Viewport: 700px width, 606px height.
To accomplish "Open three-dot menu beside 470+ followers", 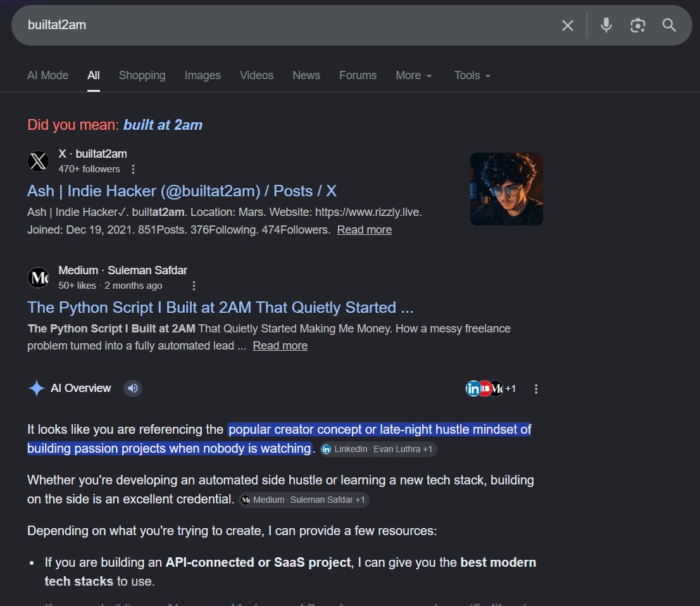I will click(133, 169).
